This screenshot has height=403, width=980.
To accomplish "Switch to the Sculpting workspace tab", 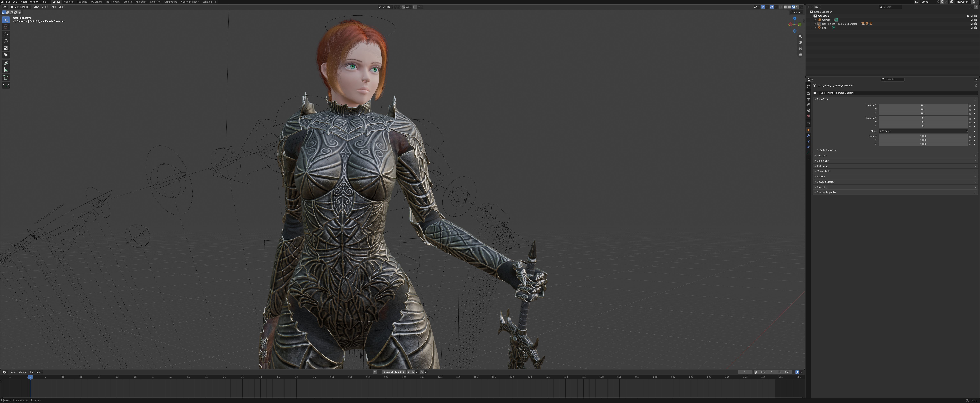I will point(82,2).
